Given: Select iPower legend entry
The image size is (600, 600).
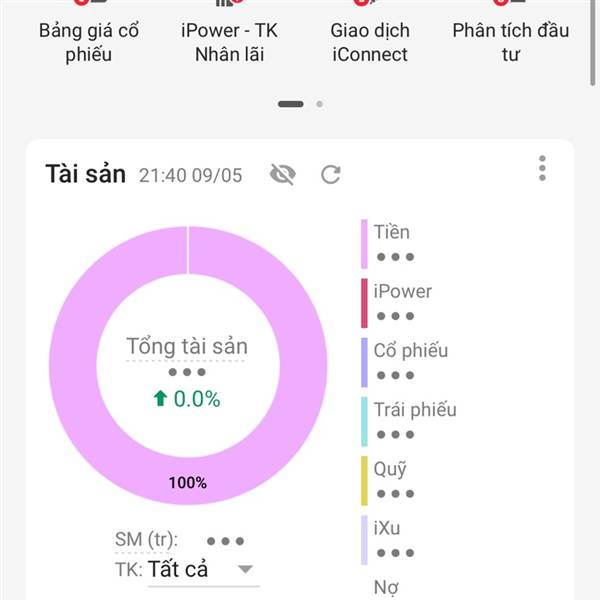Looking at the screenshot, I should pyautogui.click(x=403, y=303).
